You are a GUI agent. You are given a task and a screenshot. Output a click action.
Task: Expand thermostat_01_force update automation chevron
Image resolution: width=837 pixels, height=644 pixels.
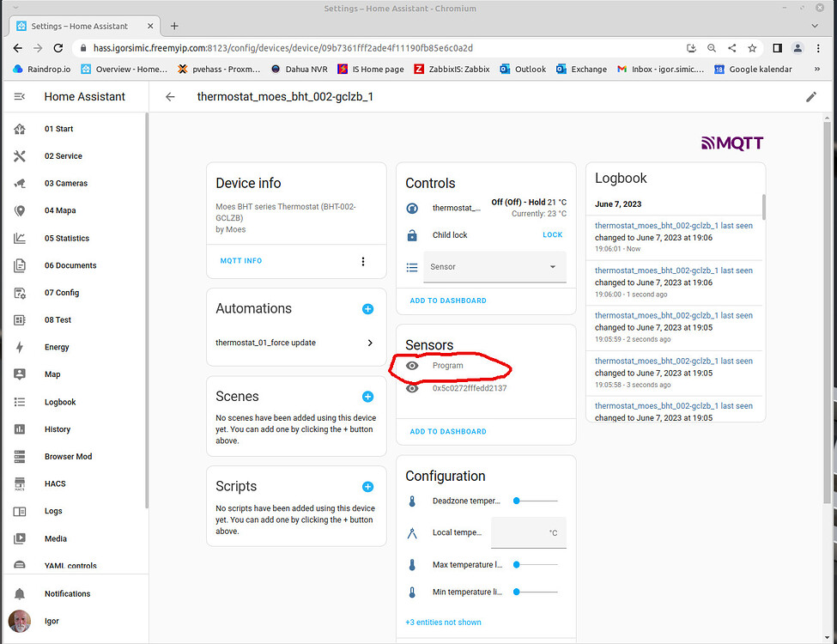pos(370,343)
